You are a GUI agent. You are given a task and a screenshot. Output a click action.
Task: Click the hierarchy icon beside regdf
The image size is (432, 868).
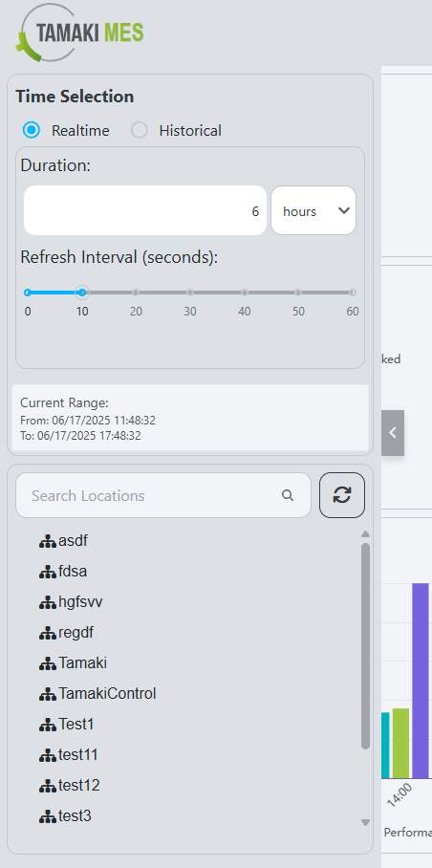[x=48, y=633]
